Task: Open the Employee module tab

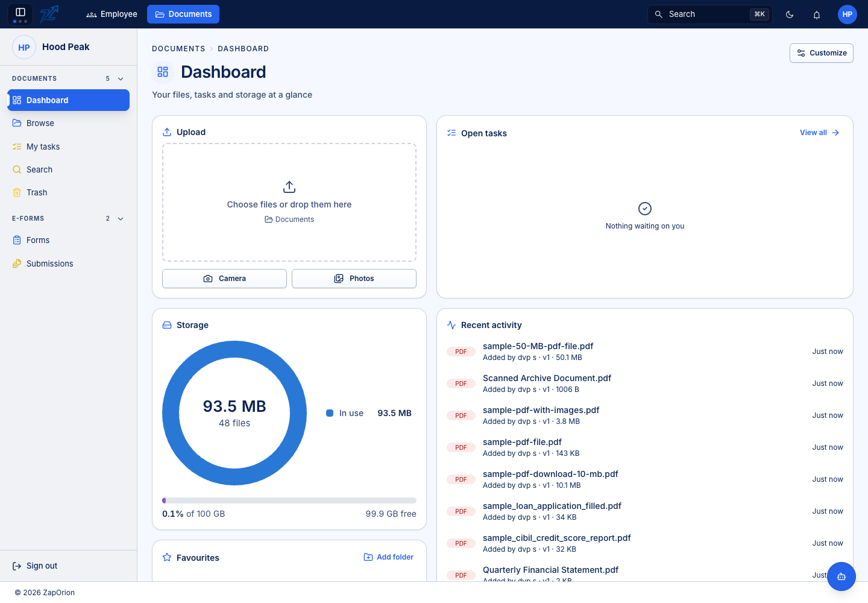Action: pos(112,14)
